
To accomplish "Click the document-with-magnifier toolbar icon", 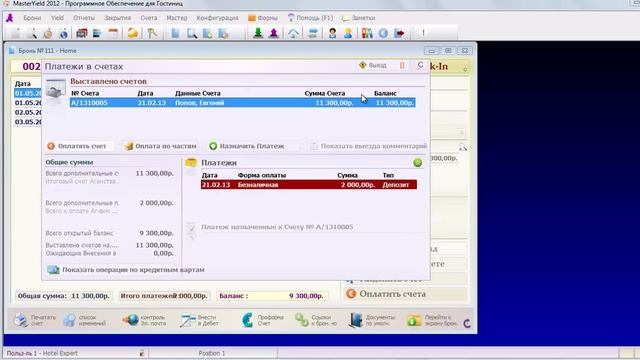I will coord(191,33).
